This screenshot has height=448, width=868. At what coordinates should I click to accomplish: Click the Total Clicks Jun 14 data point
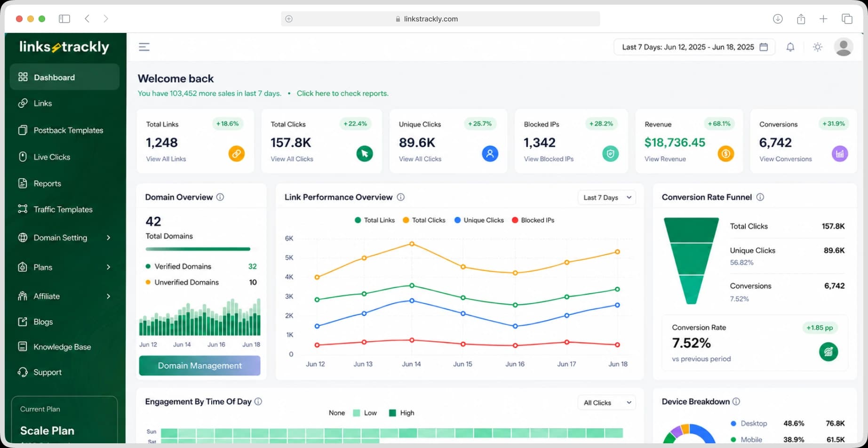(412, 244)
